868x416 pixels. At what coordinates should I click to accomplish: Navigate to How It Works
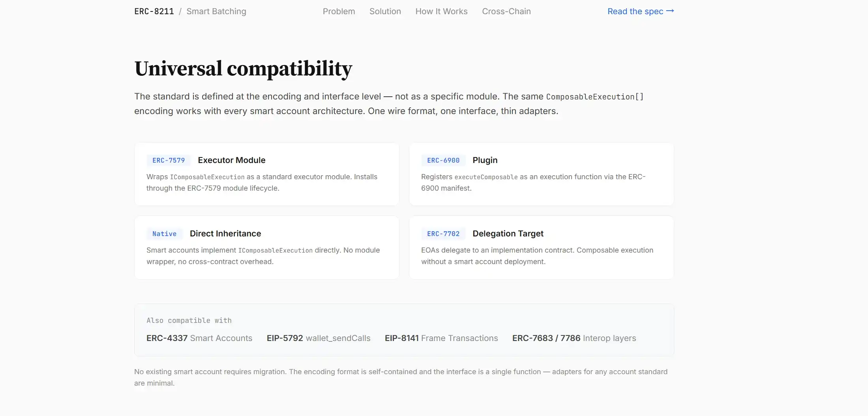[x=441, y=11]
